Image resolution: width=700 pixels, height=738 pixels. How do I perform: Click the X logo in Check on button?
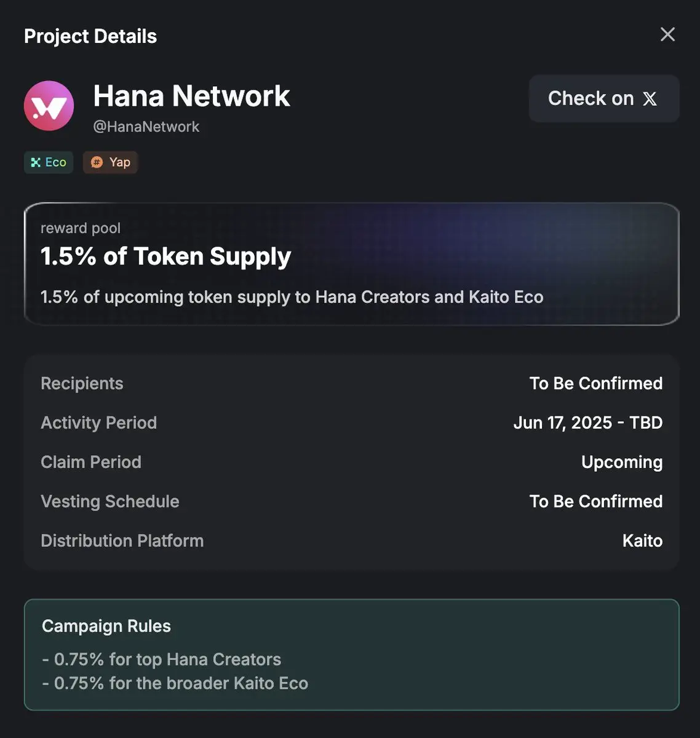pos(650,99)
